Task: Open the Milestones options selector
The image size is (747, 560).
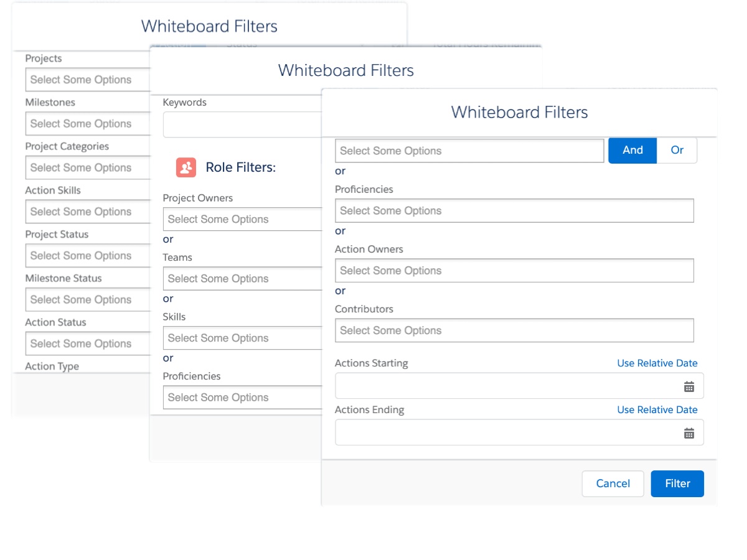Action: [x=87, y=123]
